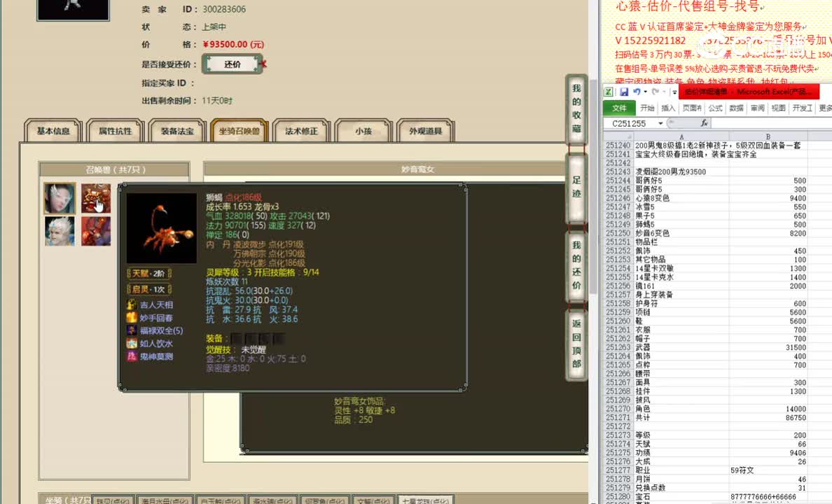This screenshot has height=504, width=832.
Task: Open the 公式 ribbon tab
Action: coord(715,108)
